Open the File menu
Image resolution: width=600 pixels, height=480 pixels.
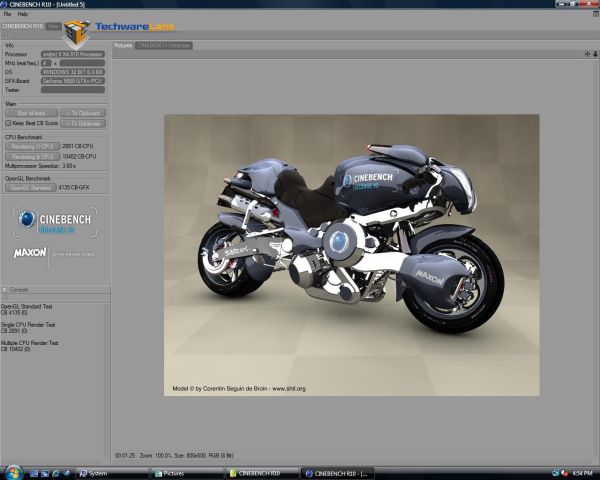[x=7, y=14]
